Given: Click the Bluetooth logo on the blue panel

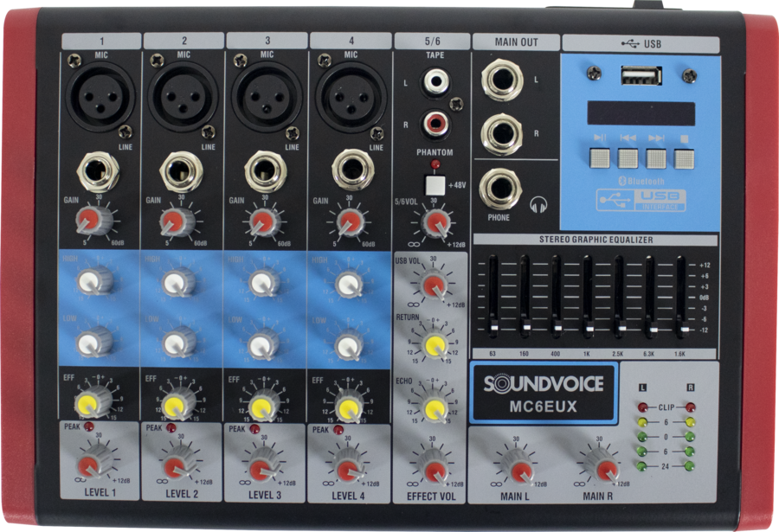Looking at the screenshot, I should click(x=641, y=182).
